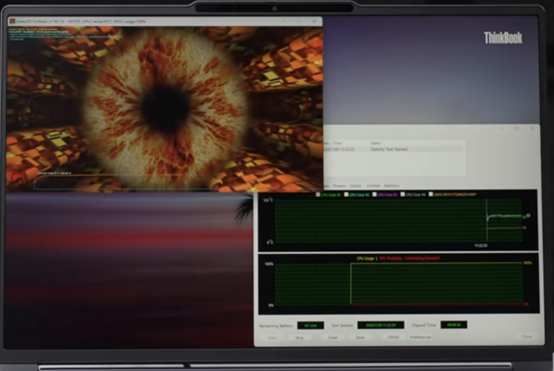
Task: Close the stability test window with X
Action: [x=532, y=129]
